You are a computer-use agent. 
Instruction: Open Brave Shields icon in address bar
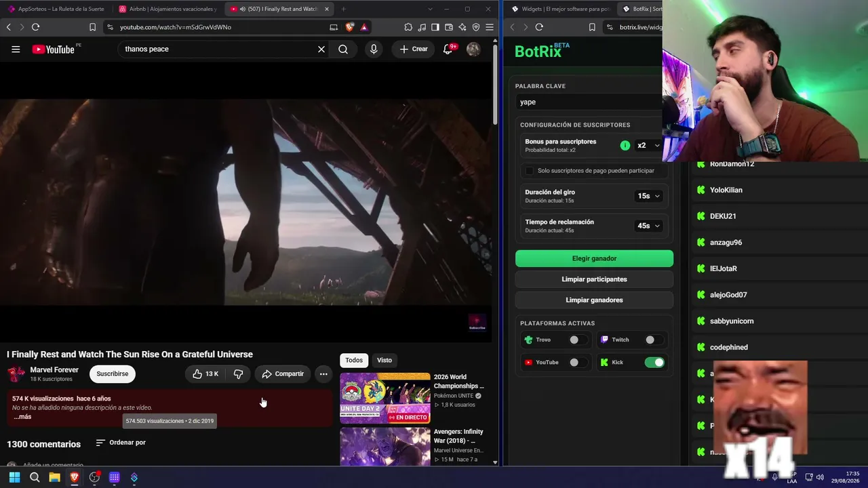click(x=350, y=27)
